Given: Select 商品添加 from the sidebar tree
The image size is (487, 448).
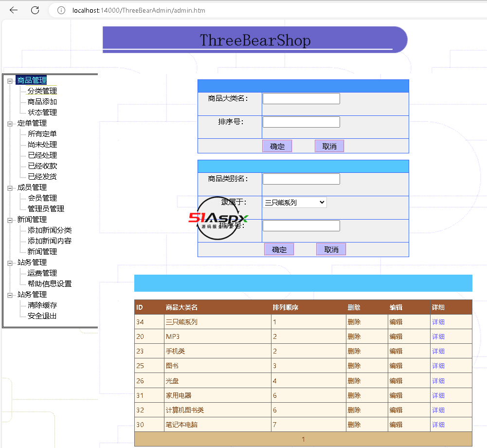Looking at the screenshot, I should 42,102.
